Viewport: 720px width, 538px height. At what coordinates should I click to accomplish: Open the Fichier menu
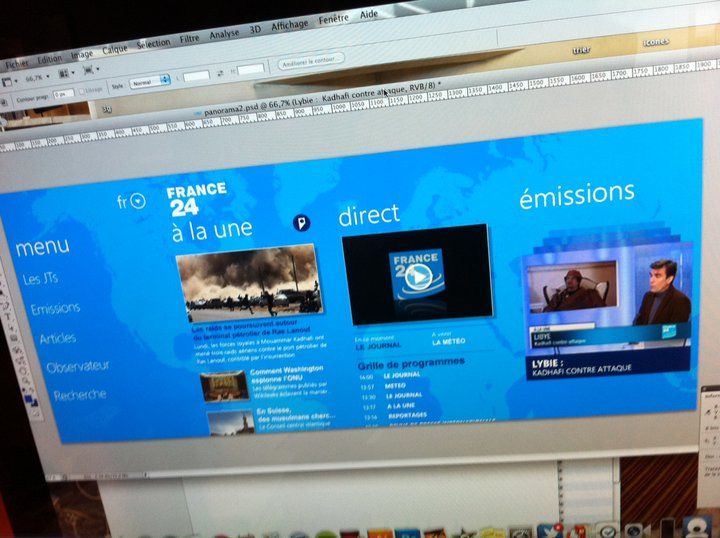(x=16, y=65)
